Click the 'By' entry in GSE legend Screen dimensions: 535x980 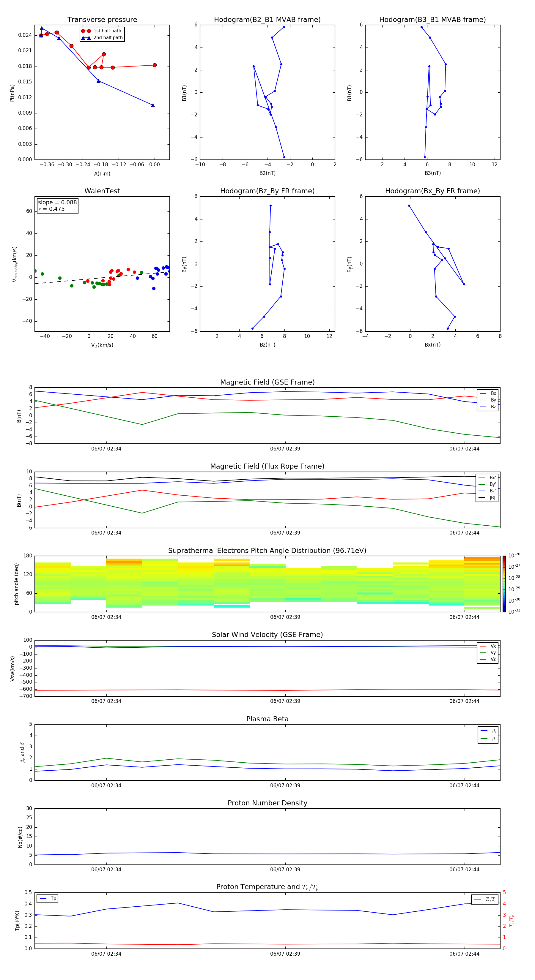click(x=488, y=400)
